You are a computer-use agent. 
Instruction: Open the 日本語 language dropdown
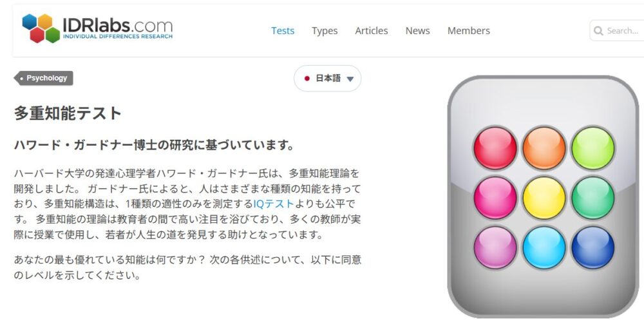(327, 79)
